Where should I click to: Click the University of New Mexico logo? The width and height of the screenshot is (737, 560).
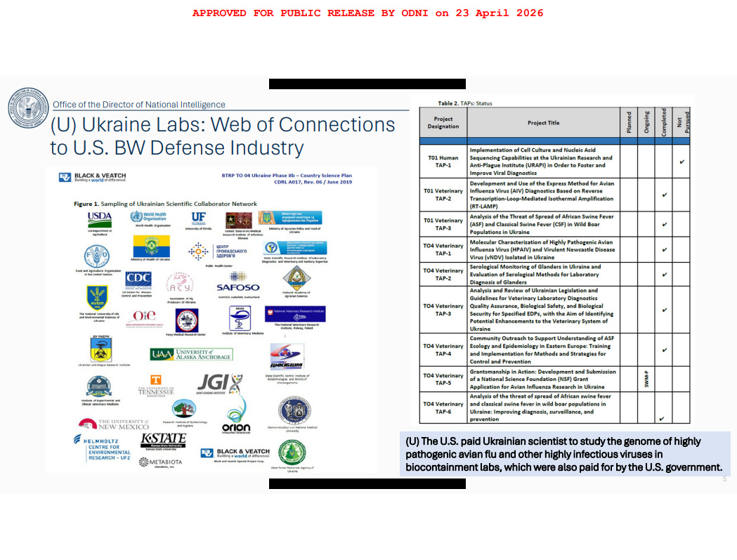click(114, 424)
